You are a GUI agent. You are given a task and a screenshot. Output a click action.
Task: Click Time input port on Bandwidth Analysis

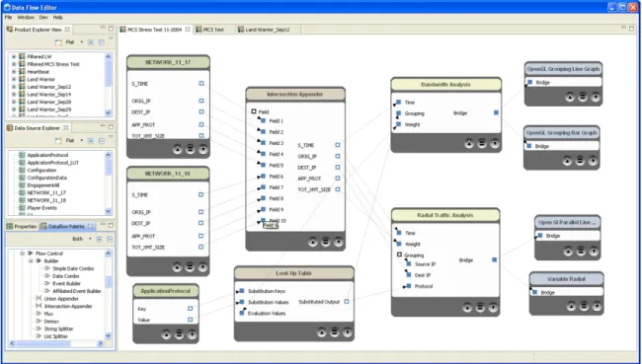coord(398,103)
